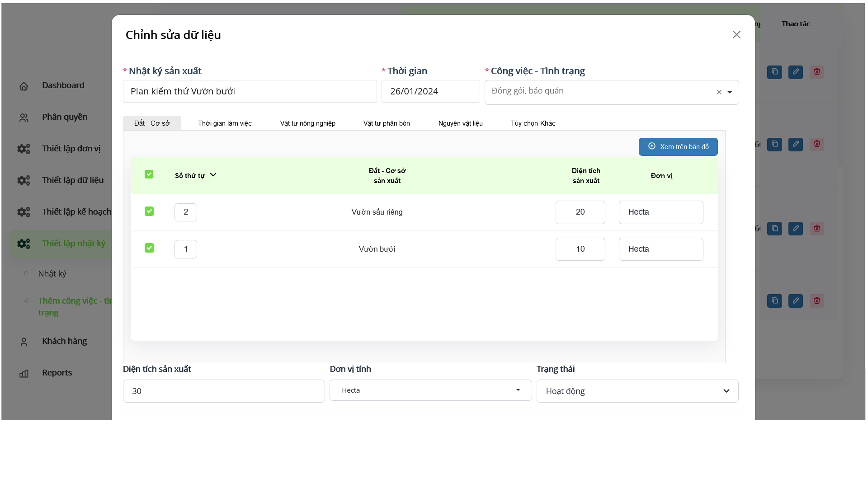Switch to the Thời gian làm việc tab

click(x=225, y=123)
